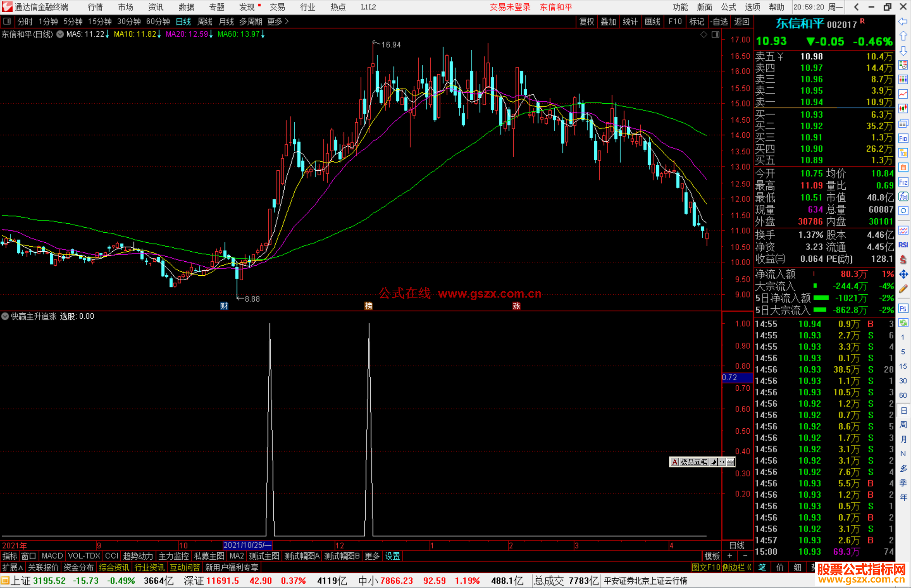The width and height of the screenshot is (911, 588).
Task: Click the green refresh icon in sidebar
Action: [903, 323]
